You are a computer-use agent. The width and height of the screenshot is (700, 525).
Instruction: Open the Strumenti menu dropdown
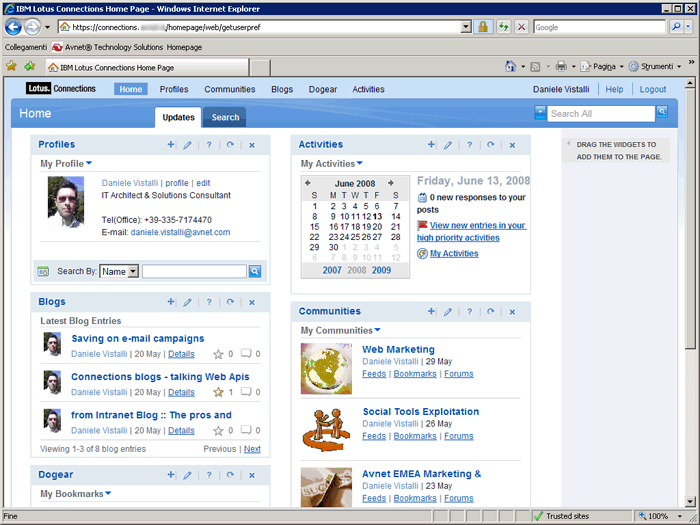(x=679, y=67)
